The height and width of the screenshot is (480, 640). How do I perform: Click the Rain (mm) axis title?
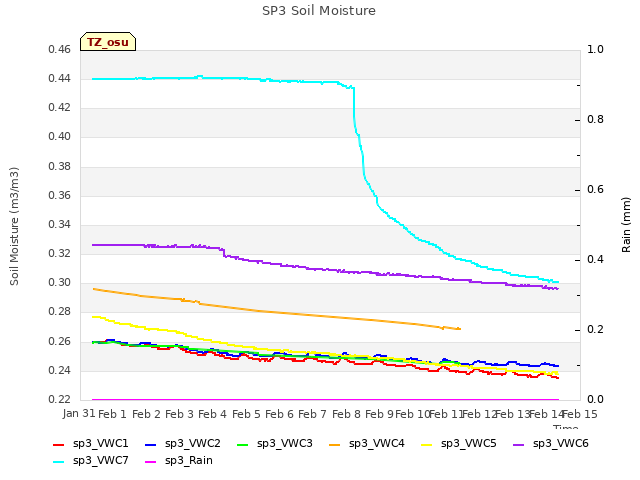point(626,225)
